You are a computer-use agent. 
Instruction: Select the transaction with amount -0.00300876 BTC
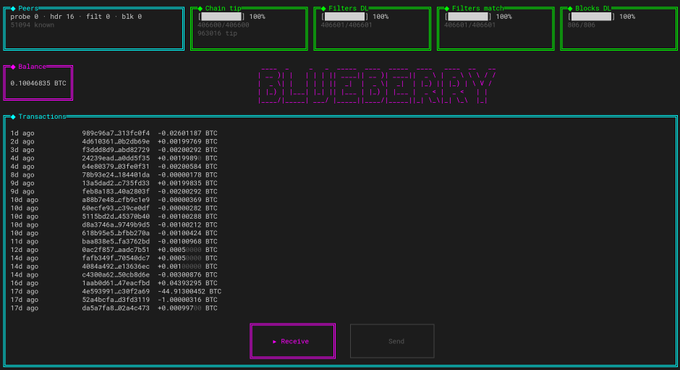pyautogui.click(x=114, y=275)
